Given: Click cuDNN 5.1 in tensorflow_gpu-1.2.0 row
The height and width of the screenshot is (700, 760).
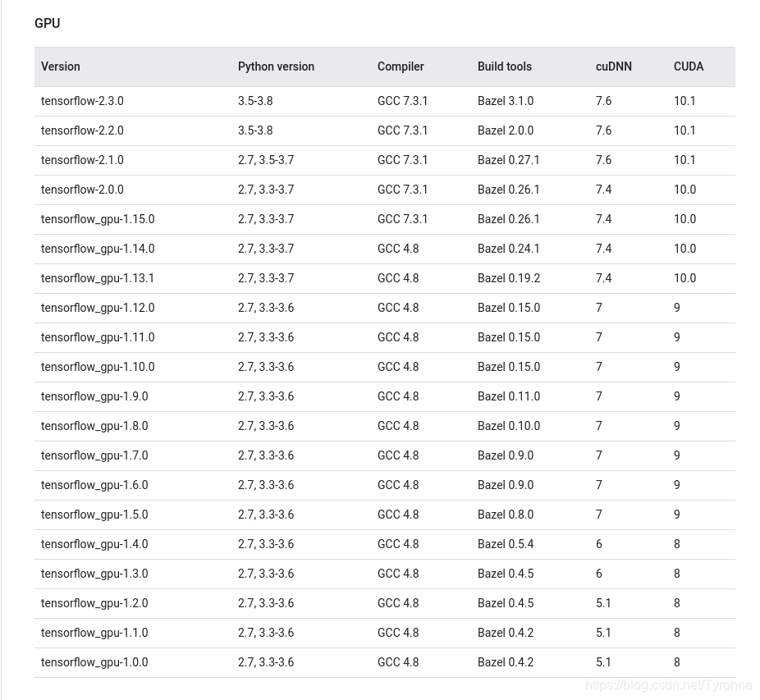Looking at the screenshot, I should click(x=603, y=603).
